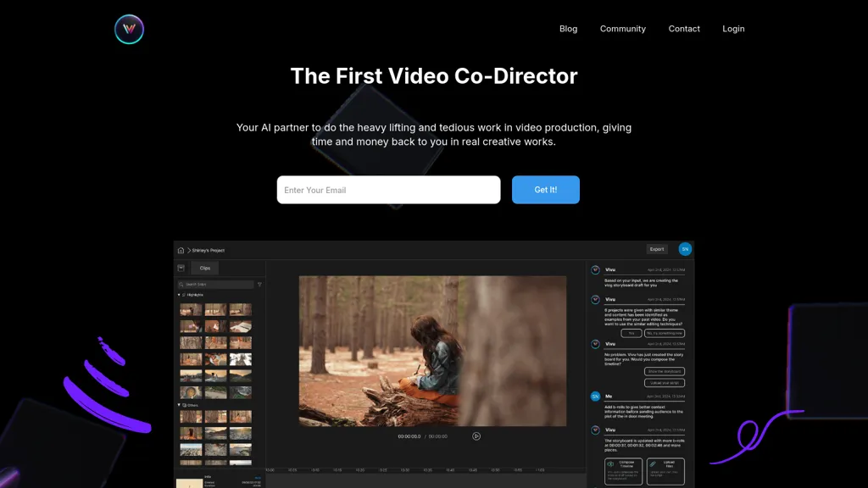Click the Enter Your Email field
The width and height of the screenshot is (868, 488).
pos(388,190)
